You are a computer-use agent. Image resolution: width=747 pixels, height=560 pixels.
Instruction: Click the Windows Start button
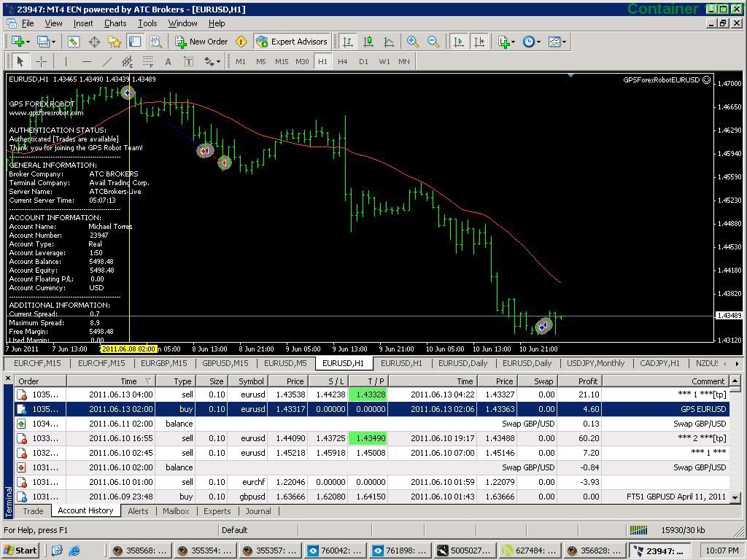click(x=20, y=551)
